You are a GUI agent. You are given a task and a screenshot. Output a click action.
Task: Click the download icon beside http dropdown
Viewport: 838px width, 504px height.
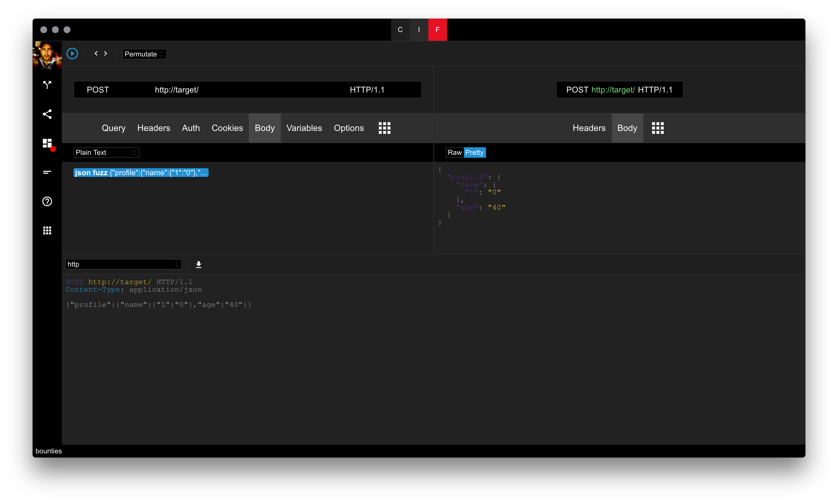point(198,265)
